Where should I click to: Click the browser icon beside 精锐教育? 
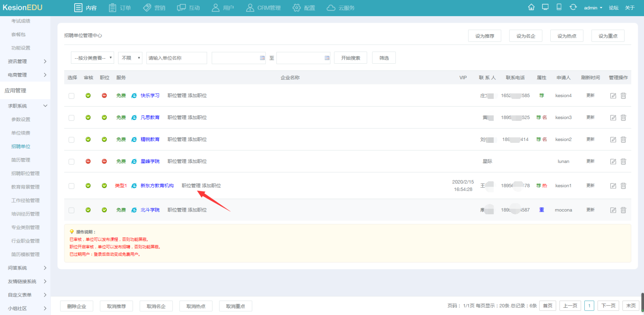pos(134,140)
